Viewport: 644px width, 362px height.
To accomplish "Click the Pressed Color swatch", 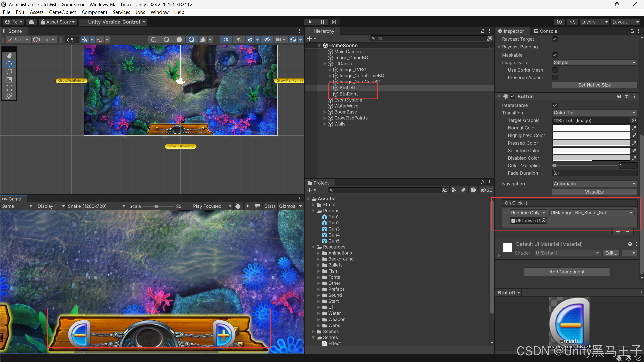I will pos(591,143).
